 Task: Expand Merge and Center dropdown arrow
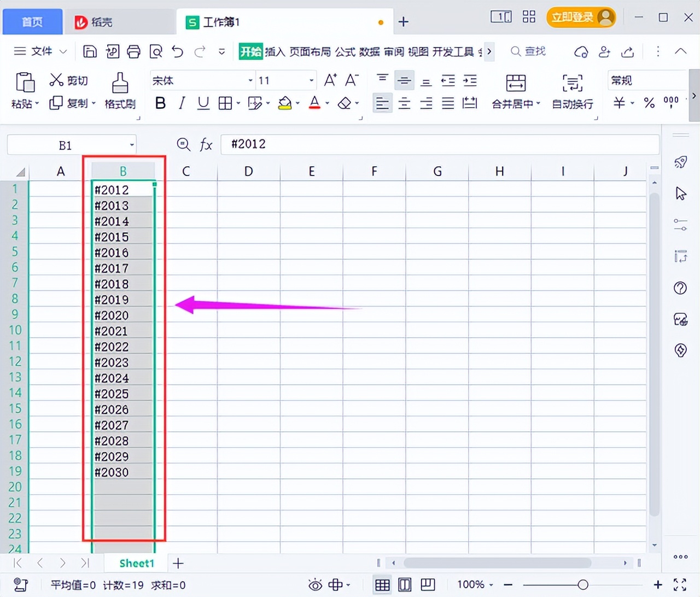click(538, 103)
